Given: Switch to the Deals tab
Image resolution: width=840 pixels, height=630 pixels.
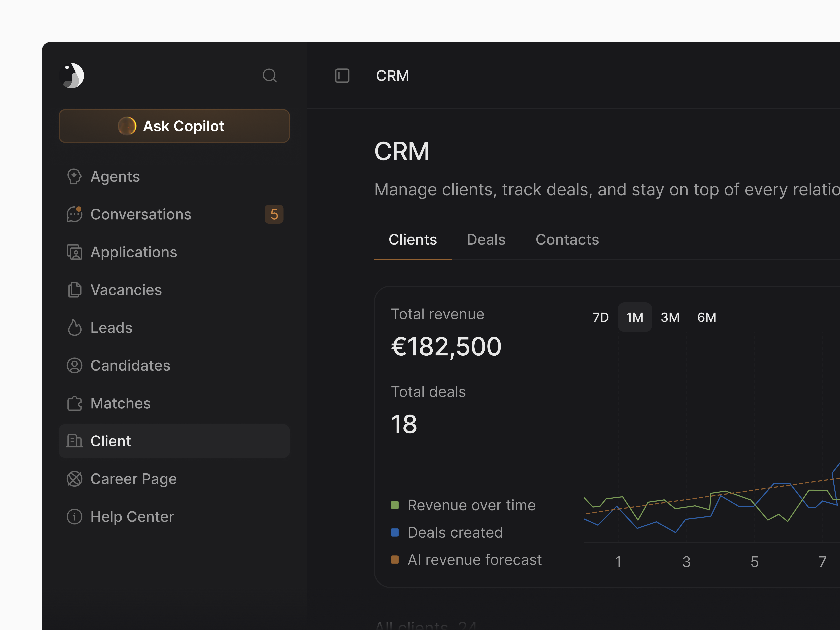Looking at the screenshot, I should click(486, 240).
